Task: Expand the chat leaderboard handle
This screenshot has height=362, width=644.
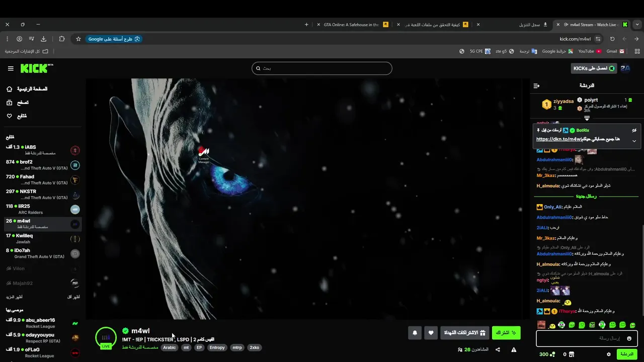Action: tap(587, 118)
